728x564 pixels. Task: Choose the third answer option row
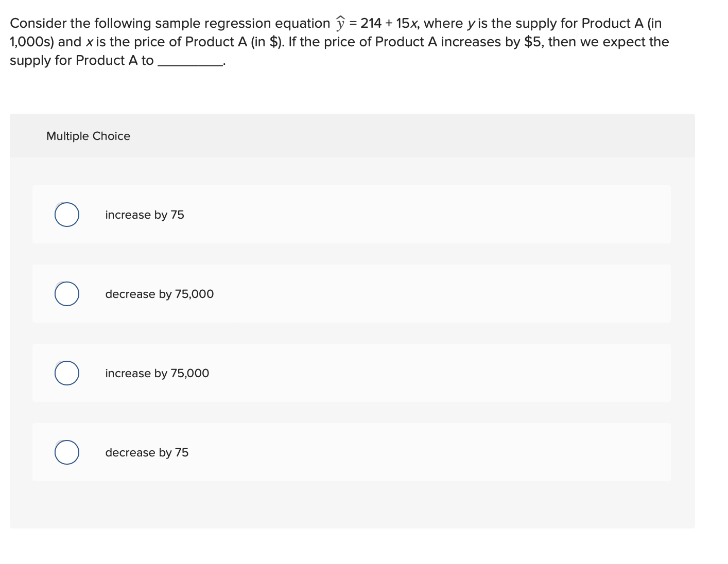[352, 373]
